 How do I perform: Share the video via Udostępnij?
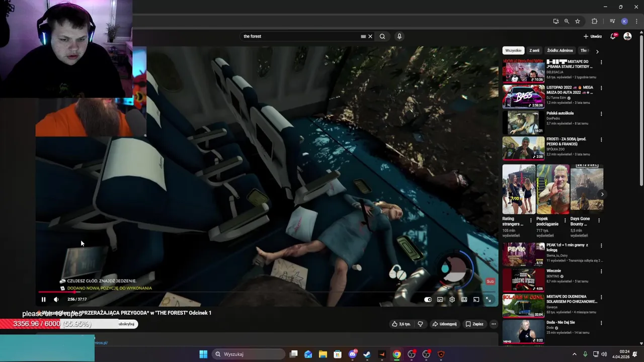[x=444, y=324]
